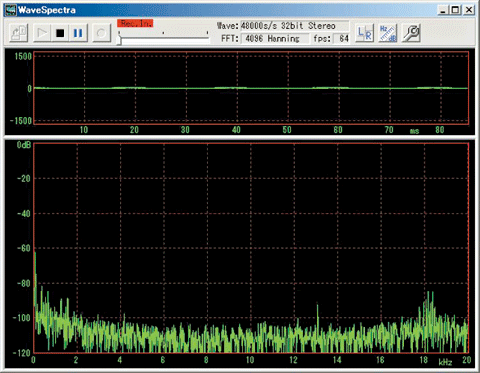The image size is (480, 373).
Task: Click the ms label on waveform axis
Action: click(414, 131)
